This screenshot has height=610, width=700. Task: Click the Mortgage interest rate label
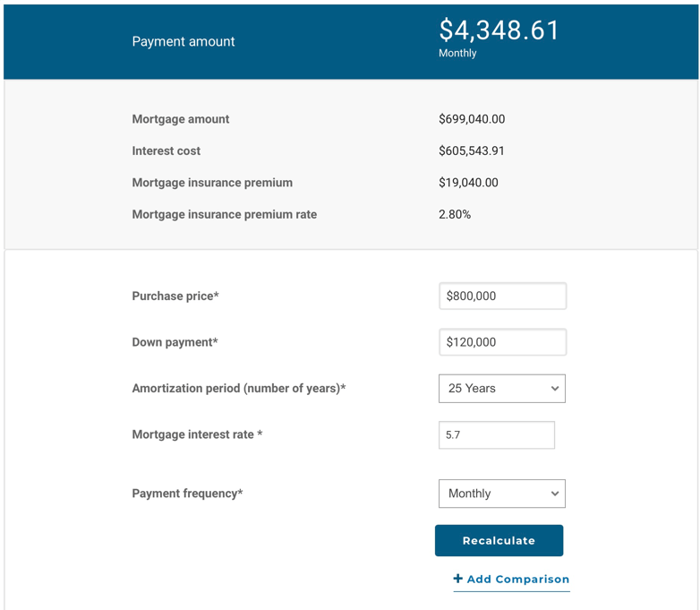point(197,435)
